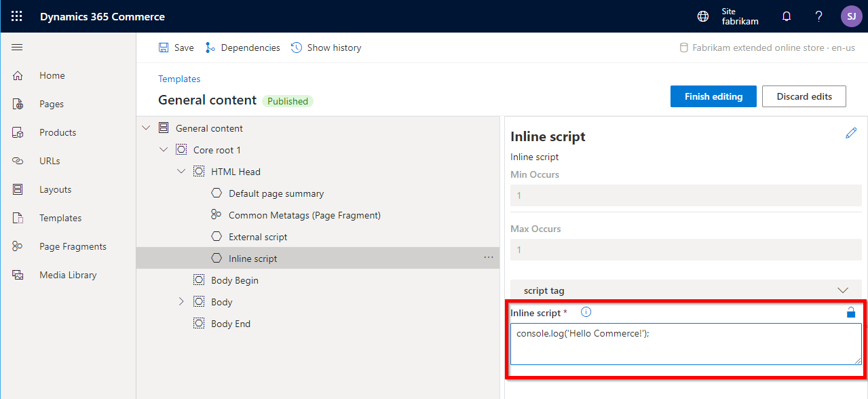Collapse the HTML Head tree node
868x399 pixels.
181,171
